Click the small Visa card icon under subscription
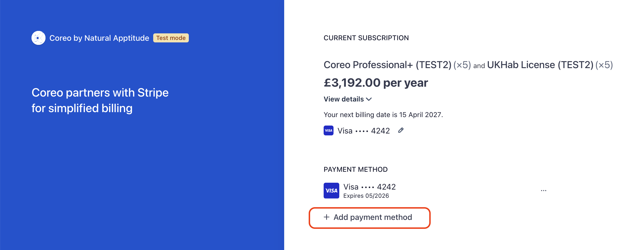The image size is (644, 250). tap(328, 130)
